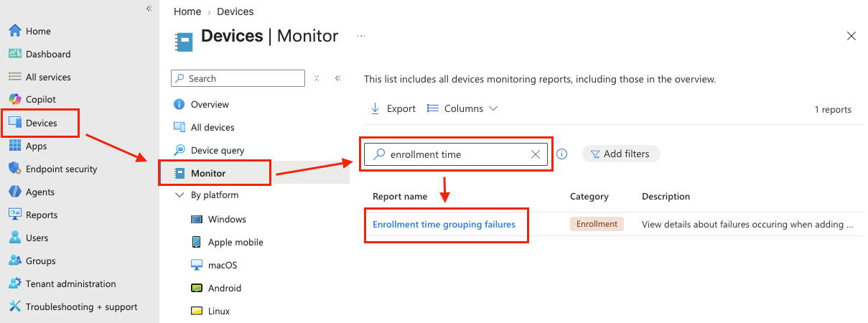Open Dashboard in the sidebar
Screen dimensions: 868x323
[48, 54]
